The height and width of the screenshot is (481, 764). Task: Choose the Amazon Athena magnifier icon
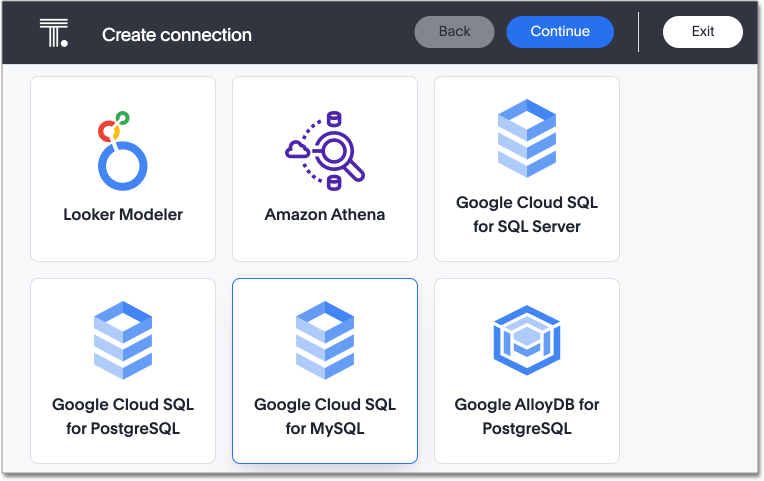coord(325,150)
